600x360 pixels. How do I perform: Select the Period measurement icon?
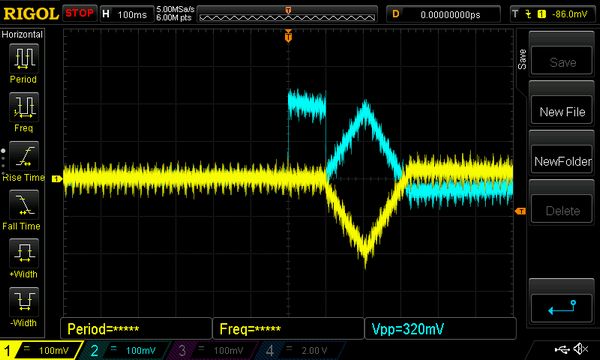click(24, 58)
